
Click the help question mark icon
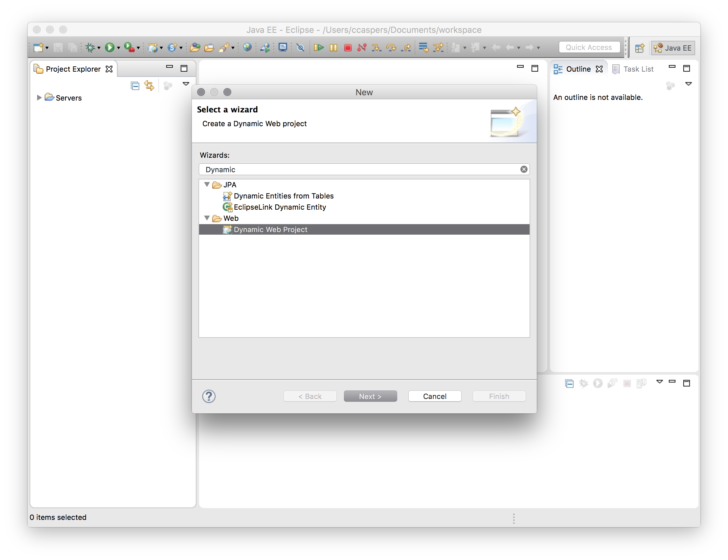point(209,396)
